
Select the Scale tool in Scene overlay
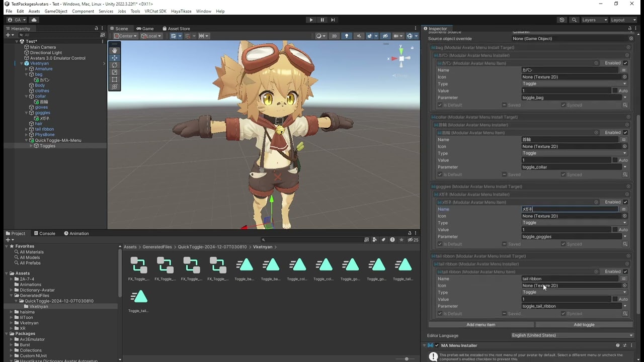pyautogui.click(x=115, y=72)
